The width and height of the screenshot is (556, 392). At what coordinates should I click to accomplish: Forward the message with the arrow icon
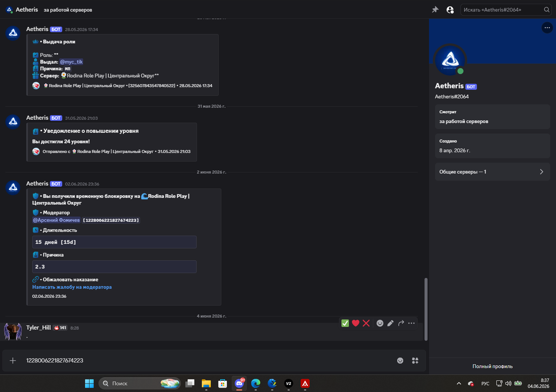(401, 323)
